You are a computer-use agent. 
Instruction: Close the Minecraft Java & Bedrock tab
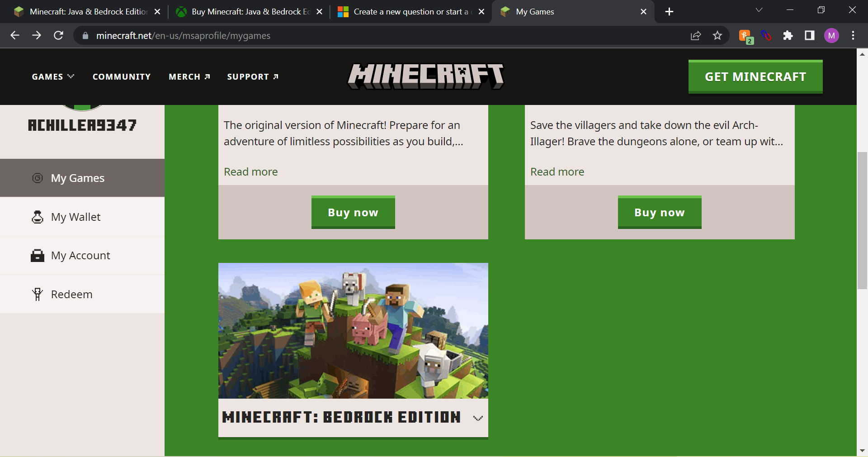coord(157,12)
